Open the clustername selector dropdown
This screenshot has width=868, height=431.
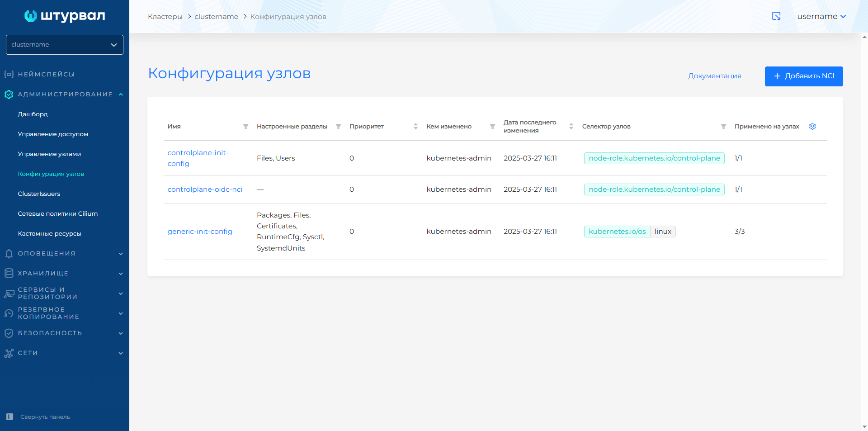click(64, 45)
